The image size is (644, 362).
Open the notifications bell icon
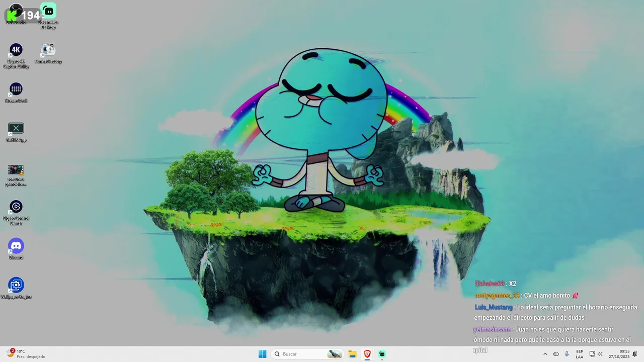pos(635,354)
